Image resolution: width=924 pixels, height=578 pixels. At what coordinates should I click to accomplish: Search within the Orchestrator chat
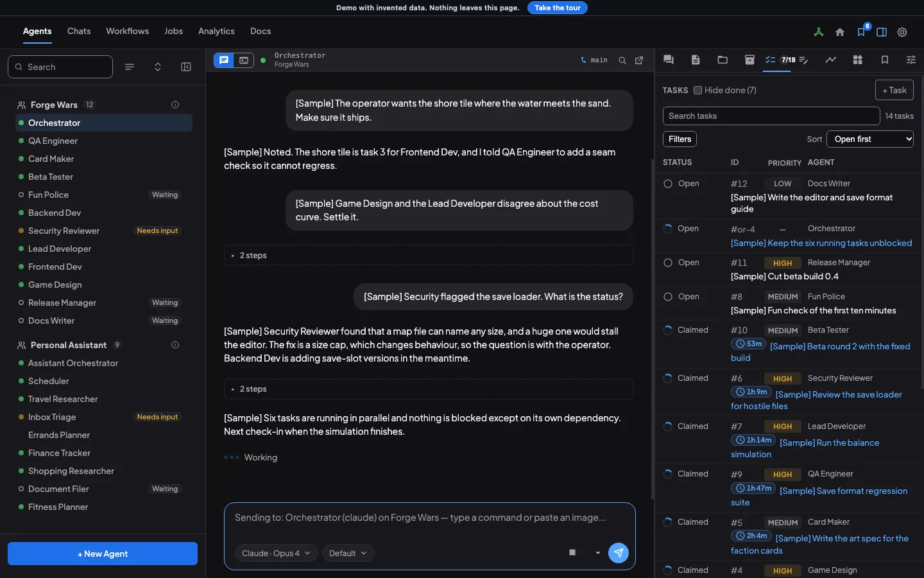click(x=622, y=60)
